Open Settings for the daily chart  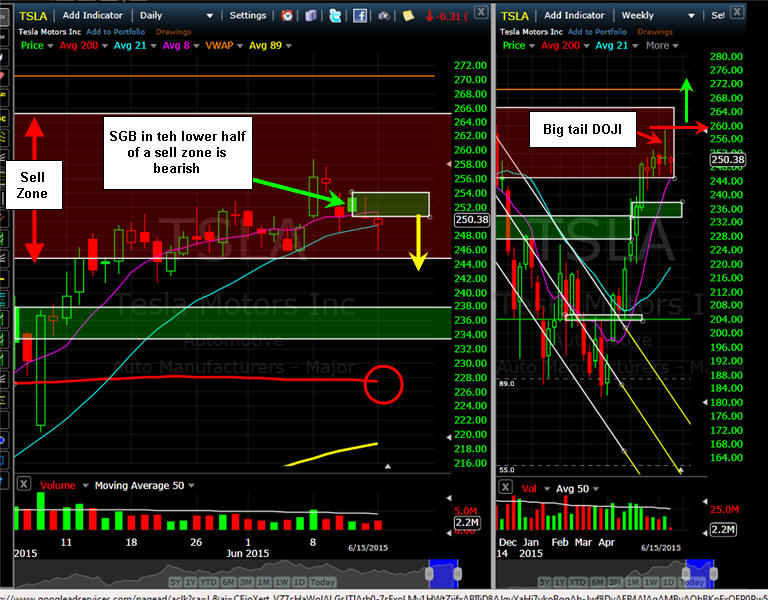248,16
